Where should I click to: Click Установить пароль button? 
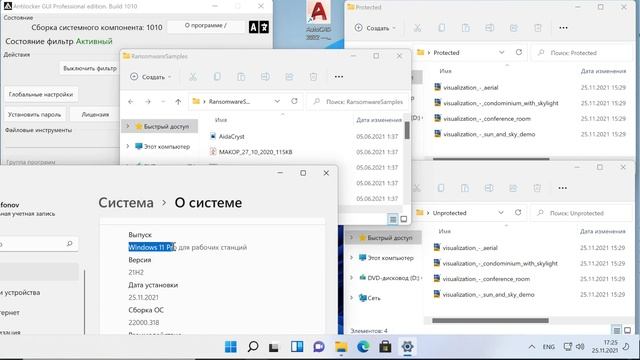pyautogui.click(x=34, y=115)
